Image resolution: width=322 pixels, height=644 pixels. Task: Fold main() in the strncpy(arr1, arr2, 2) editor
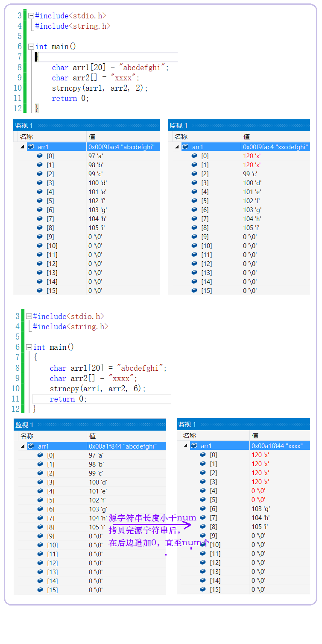tap(31, 47)
